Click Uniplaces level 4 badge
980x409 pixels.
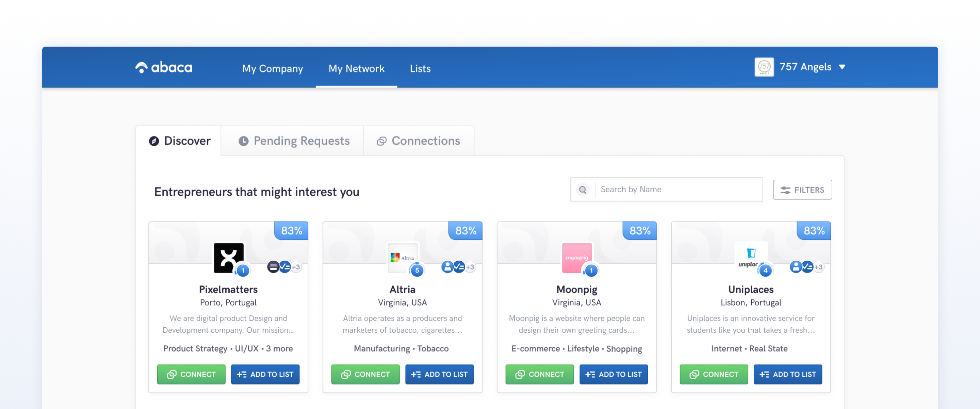tap(765, 271)
